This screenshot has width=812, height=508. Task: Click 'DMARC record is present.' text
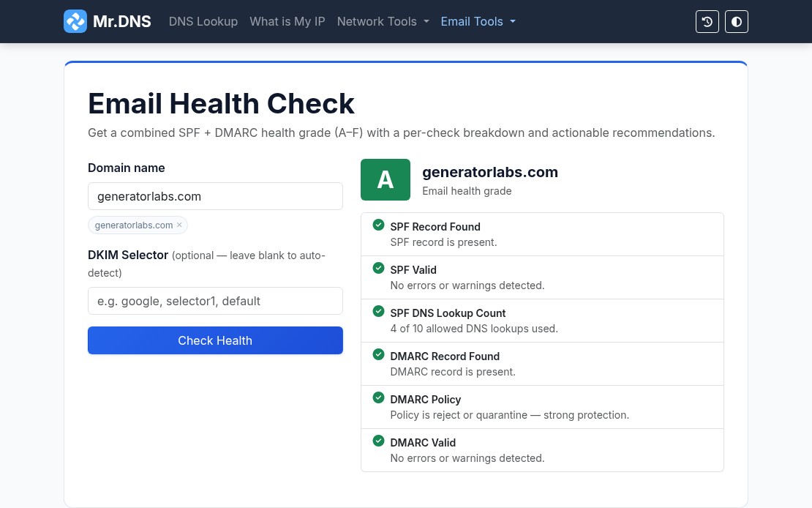(453, 372)
